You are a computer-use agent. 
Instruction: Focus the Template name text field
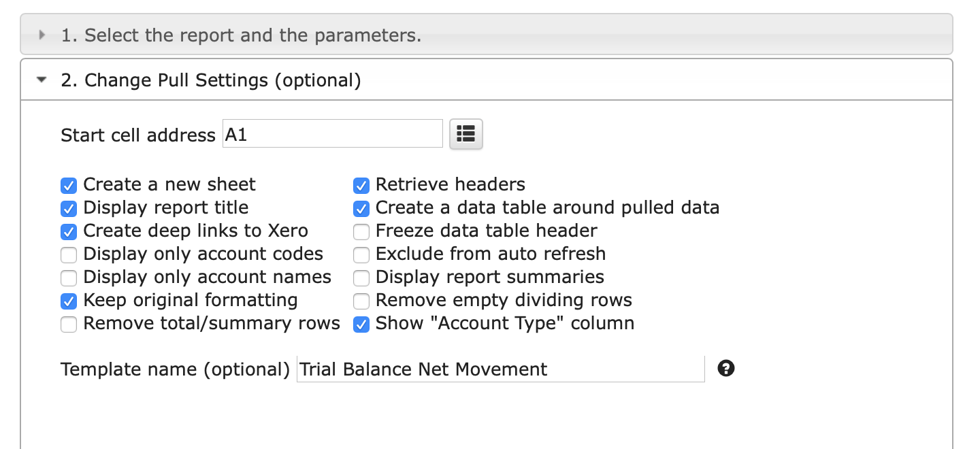tap(501, 369)
